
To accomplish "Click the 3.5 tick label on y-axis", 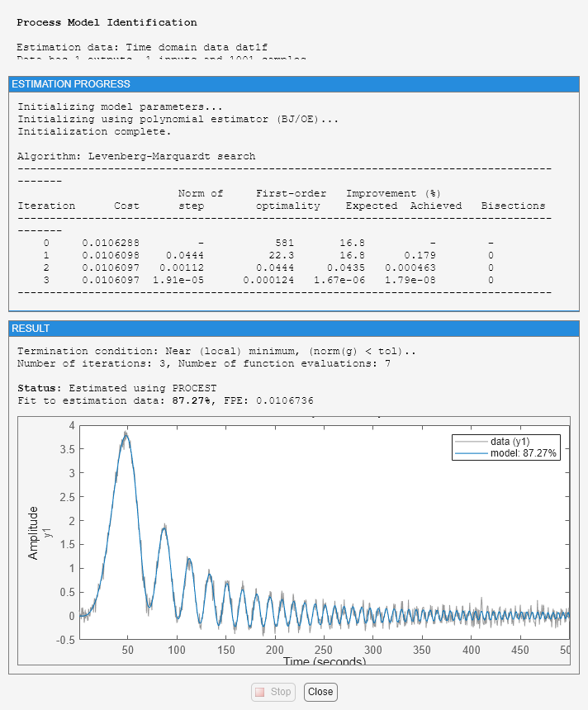I will pos(67,449).
